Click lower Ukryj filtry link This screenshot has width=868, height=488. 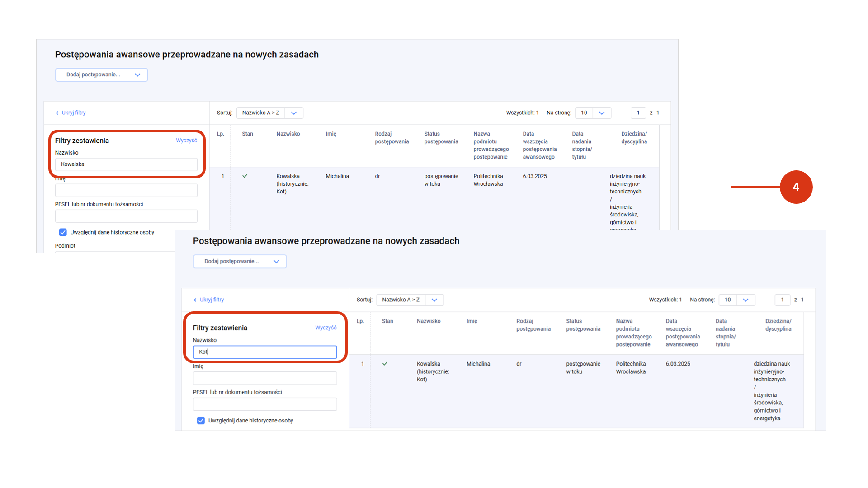click(212, 300)
